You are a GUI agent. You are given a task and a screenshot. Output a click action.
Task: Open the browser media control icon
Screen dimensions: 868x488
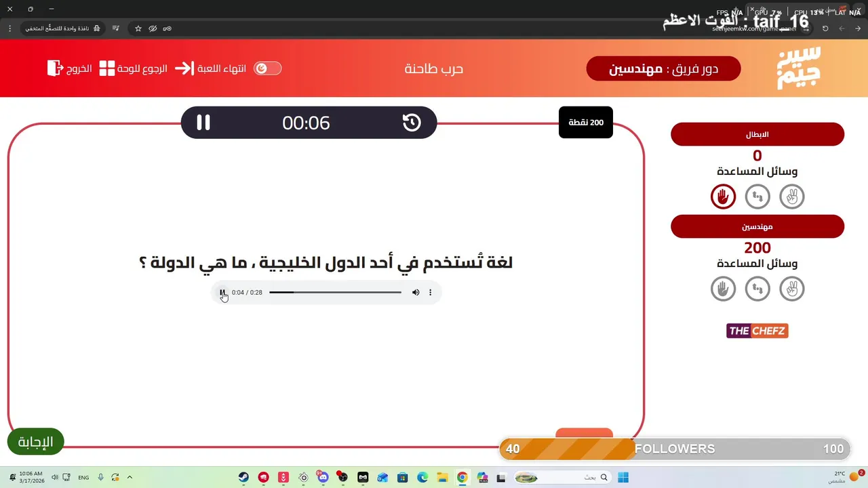(x=116, y=28)
